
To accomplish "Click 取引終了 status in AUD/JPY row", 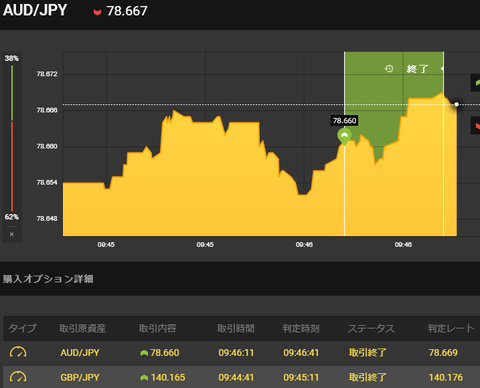I will point(368,353).
